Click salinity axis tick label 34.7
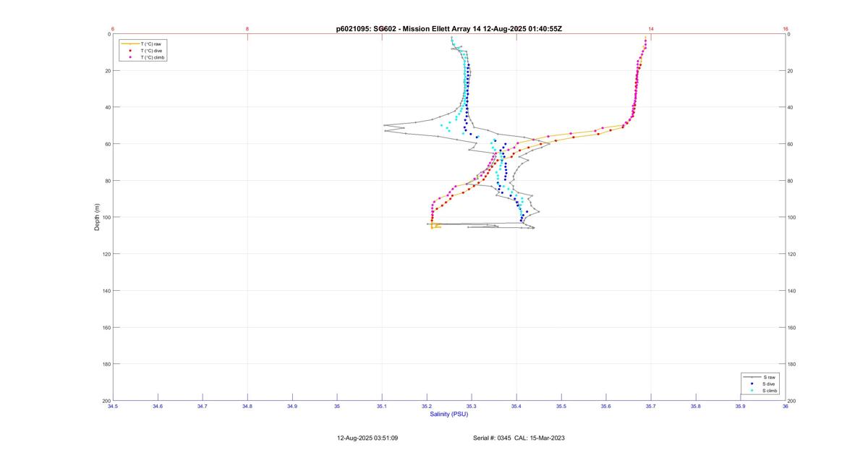The image size is (868, 450). (203, 407)
